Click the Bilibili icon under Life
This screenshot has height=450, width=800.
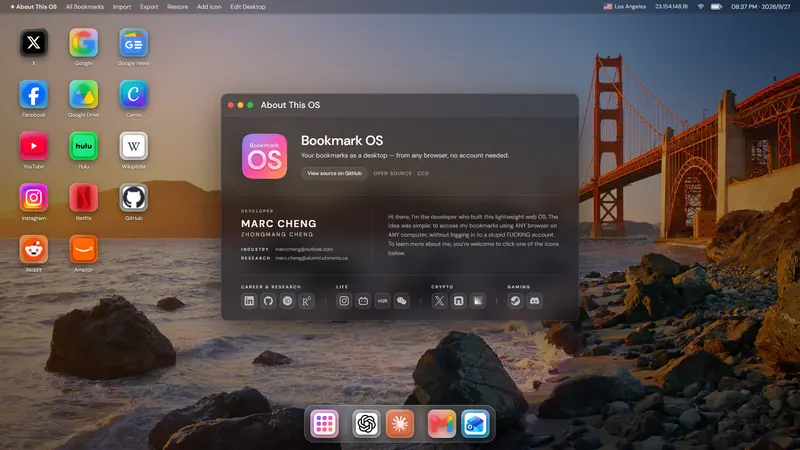[363, 301]
